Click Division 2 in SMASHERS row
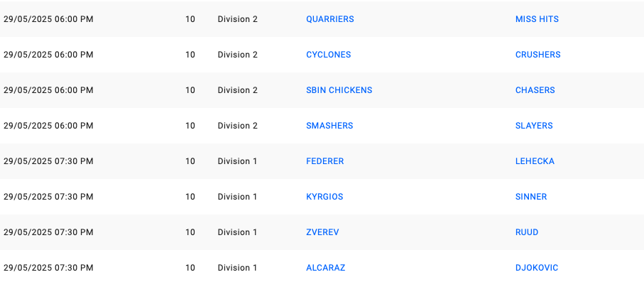Viewport: 644px width, 282px height. (x=237, y=126)
